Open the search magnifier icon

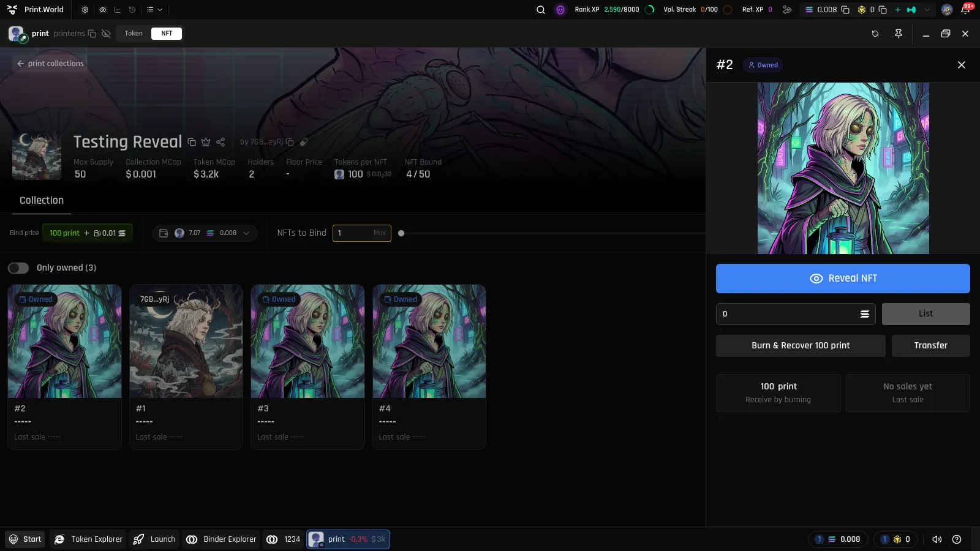(541, 10)
